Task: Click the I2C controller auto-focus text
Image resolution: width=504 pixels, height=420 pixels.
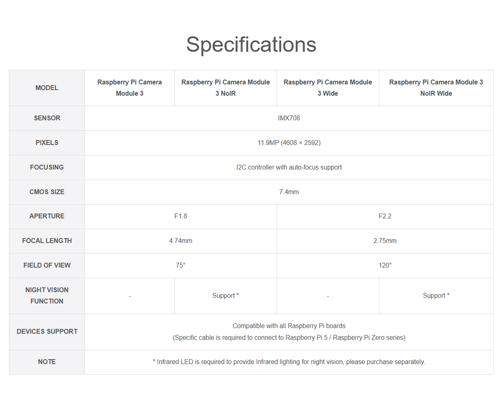Action: pyautogui.click(x=289, y=167)
